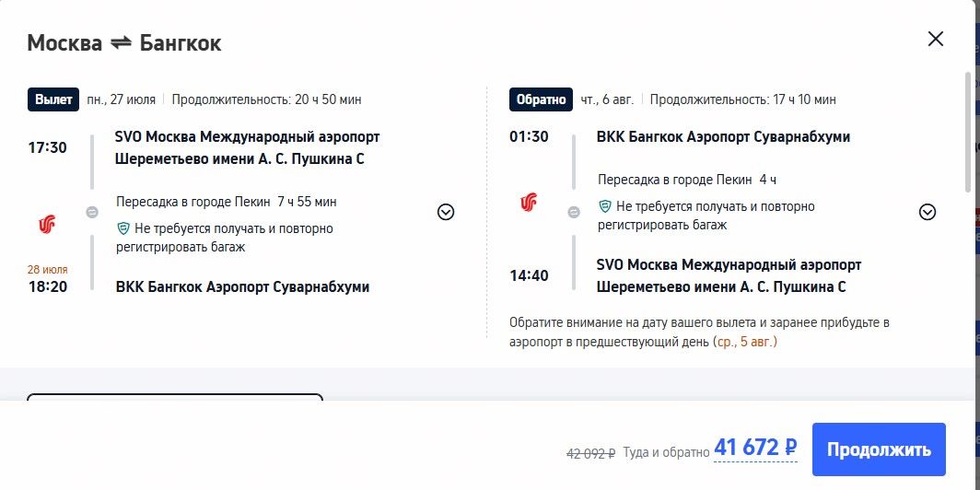Click Пересадка в городе Пекин 4 ч text
The image size is (980, 490).
[x=687, y=180]
